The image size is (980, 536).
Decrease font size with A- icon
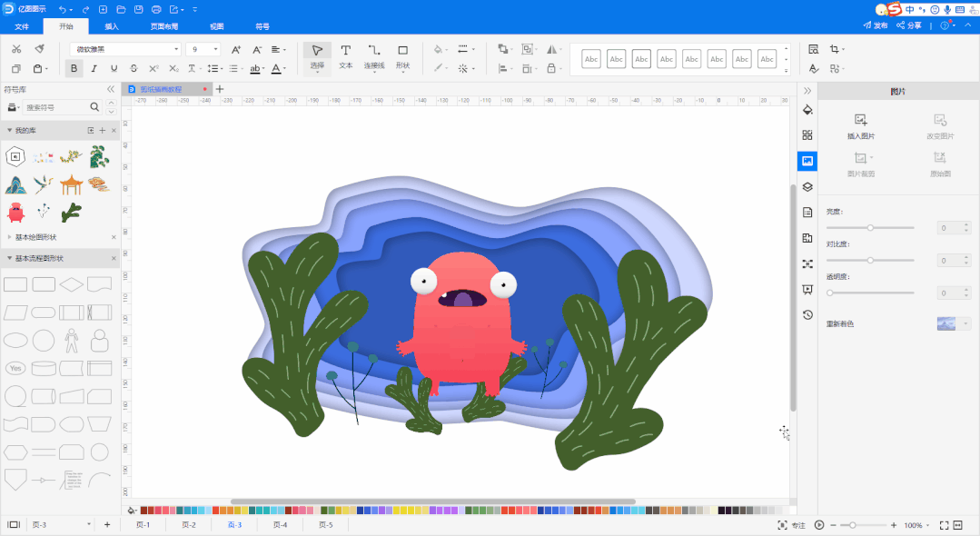pyautogui.click(x=257, y=49)
